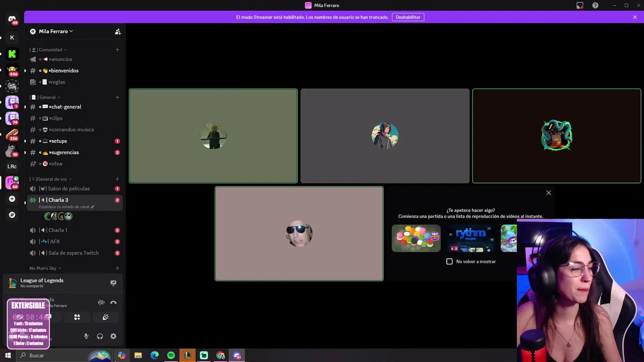Collapse the No Man's Sky category
The image size is (644, 362).
[x=45, y=268]
